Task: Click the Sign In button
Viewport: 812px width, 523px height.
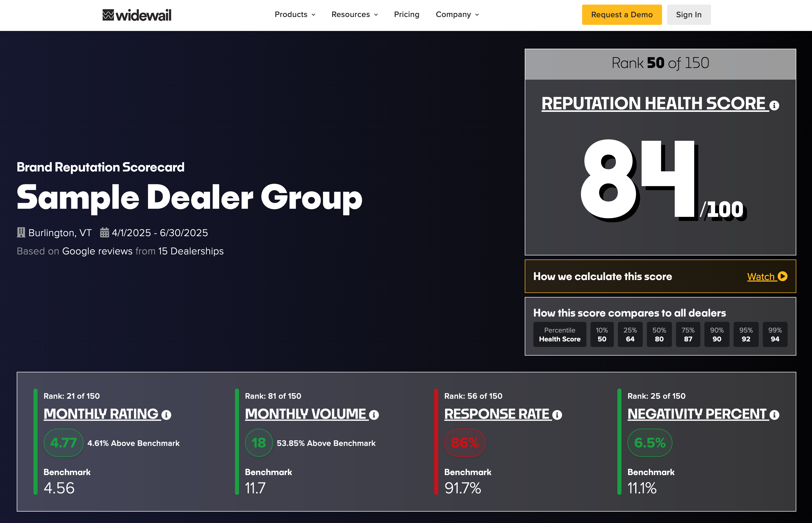Action: tap(689, 15)
